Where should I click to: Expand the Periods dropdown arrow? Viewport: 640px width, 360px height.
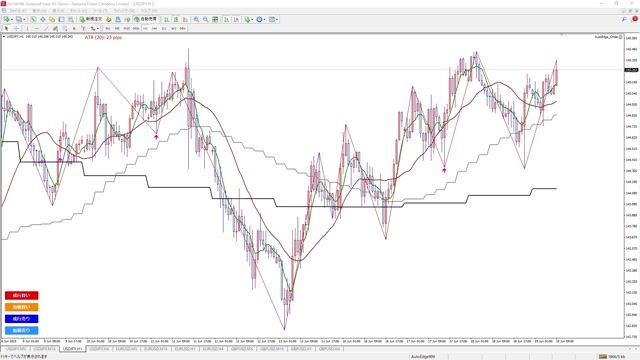(264, 19)
